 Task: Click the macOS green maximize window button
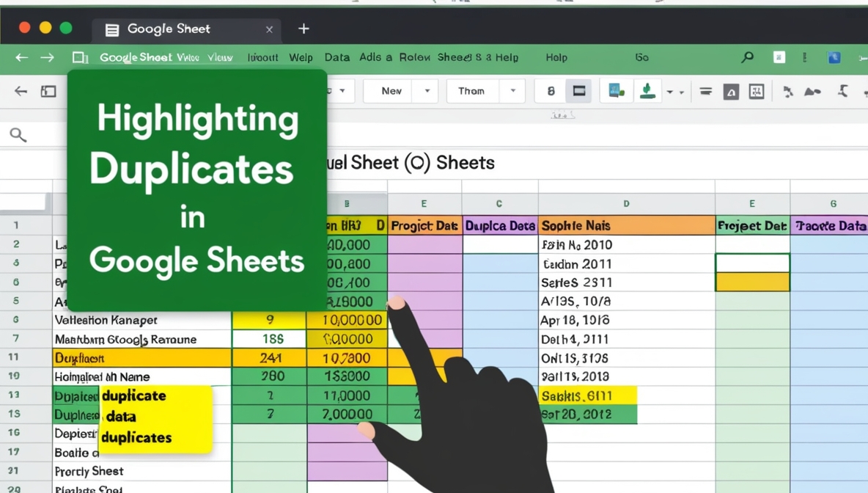[66, 28]
